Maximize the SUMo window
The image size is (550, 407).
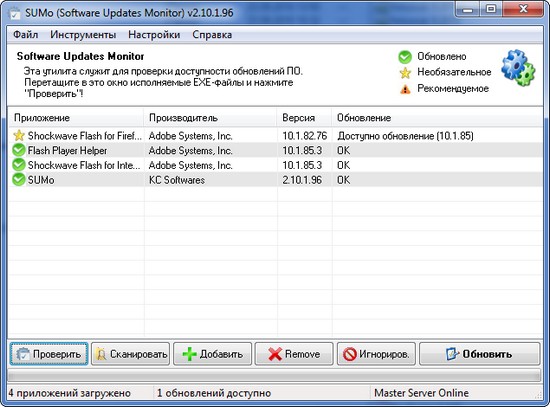(x=491, y=9)
